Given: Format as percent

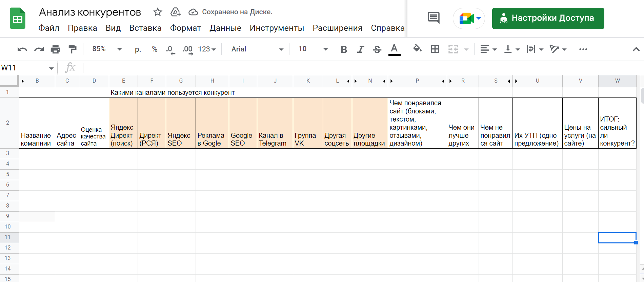Looking at the screenshot, I should coord(155,49).
